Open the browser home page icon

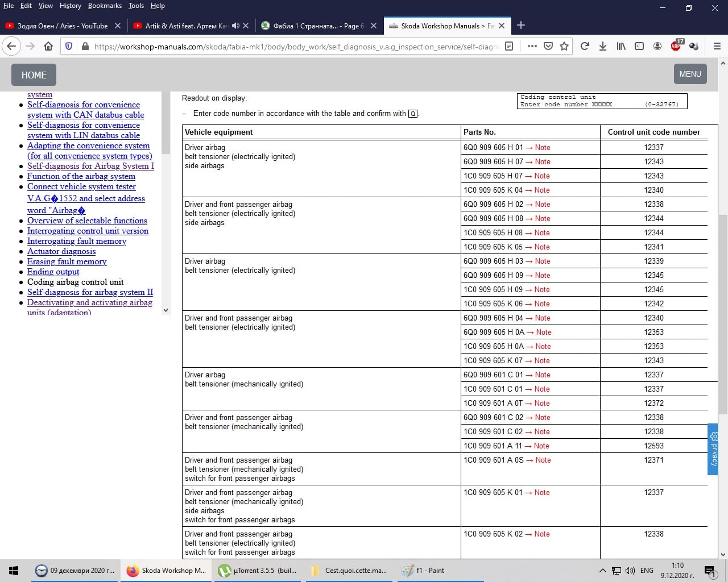48,46
